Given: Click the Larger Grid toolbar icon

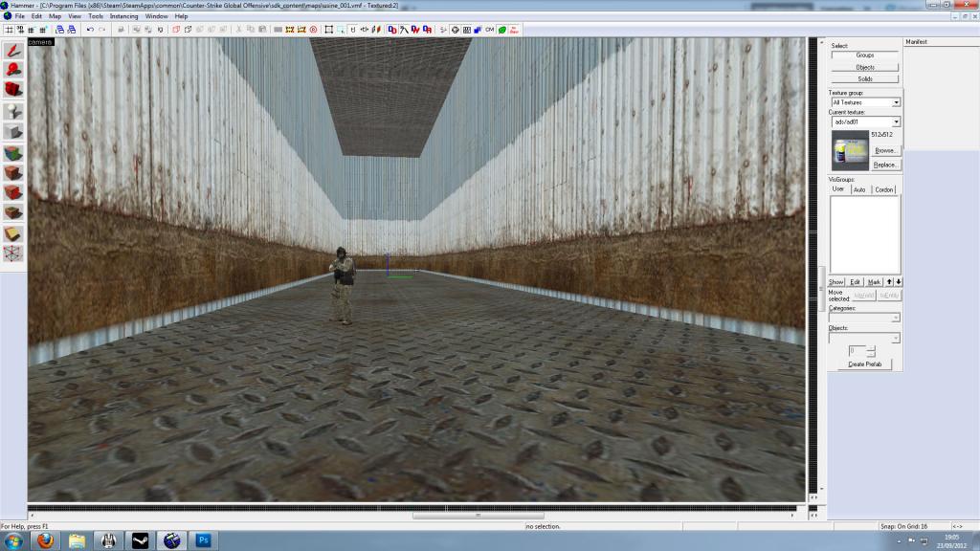Looking at the screenshot, I should (x=42, y=30).
